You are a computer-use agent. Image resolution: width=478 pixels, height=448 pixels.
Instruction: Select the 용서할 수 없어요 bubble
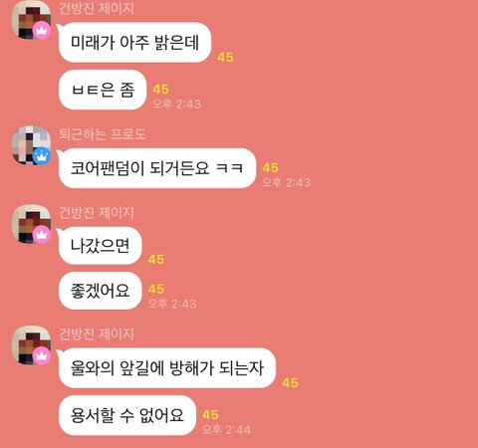(x=127, y=415)
